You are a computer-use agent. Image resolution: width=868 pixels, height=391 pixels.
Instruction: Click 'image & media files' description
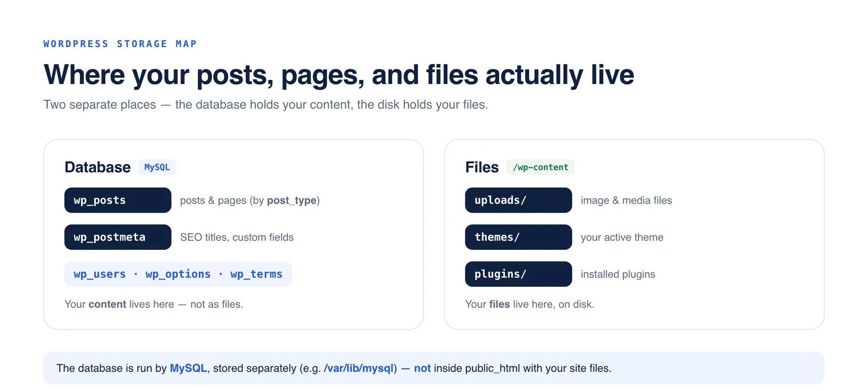pos(626,200)
